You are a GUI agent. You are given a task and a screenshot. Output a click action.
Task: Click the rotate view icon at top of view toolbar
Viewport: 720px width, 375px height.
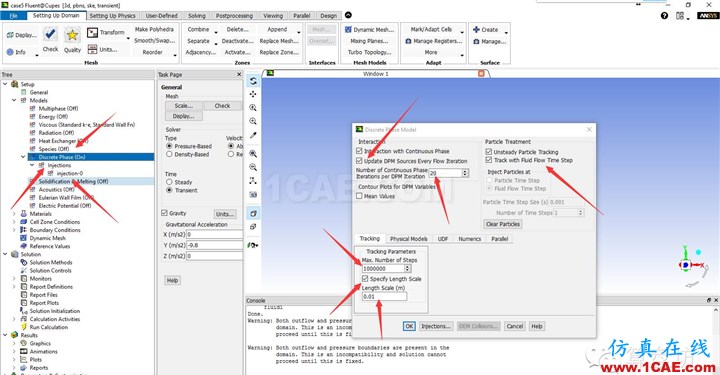pyautogui.click(x=253, y=81)
